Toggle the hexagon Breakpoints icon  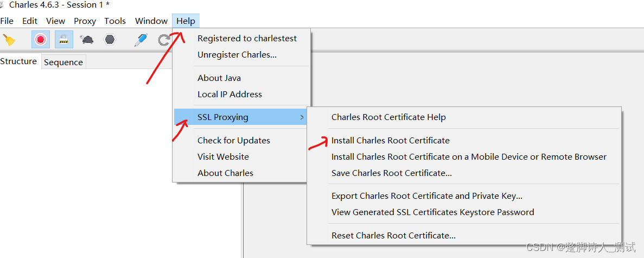(x=109, y=40)
